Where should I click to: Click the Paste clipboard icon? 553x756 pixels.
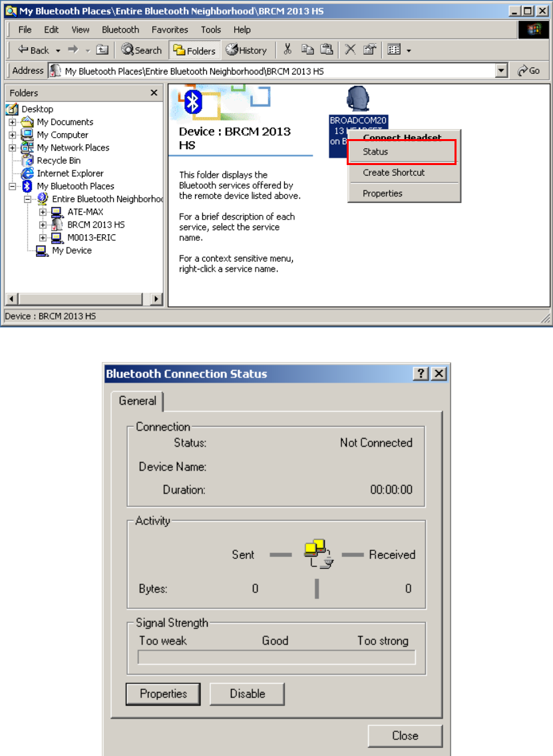click(326, 49)
